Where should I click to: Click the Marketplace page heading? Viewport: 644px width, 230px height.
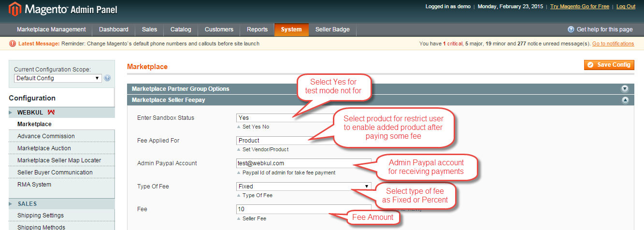click(147, 67)
